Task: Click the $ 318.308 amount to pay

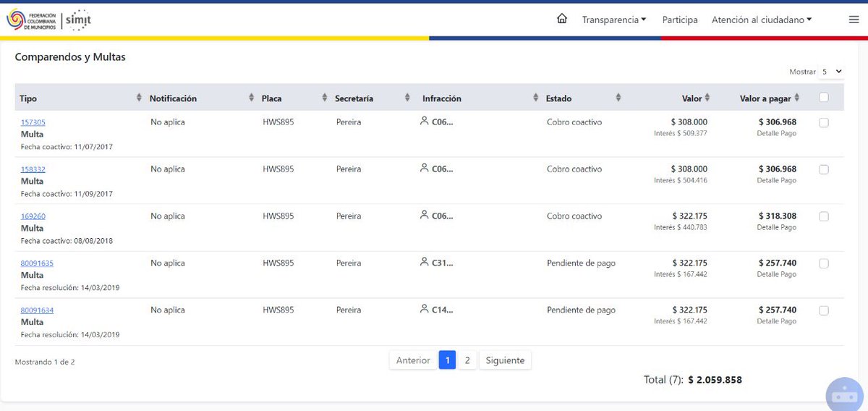Action: 778,216
